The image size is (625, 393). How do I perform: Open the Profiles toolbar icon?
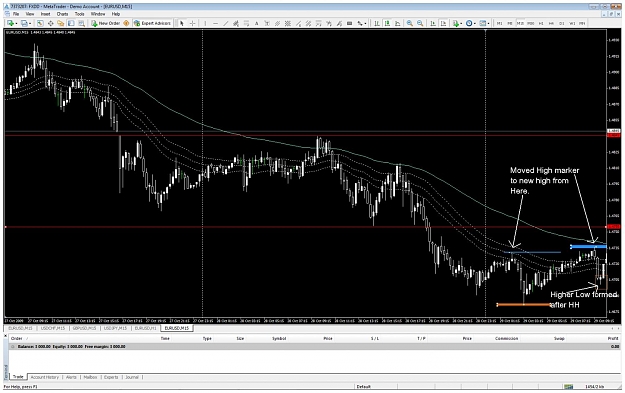click(24, 24)
